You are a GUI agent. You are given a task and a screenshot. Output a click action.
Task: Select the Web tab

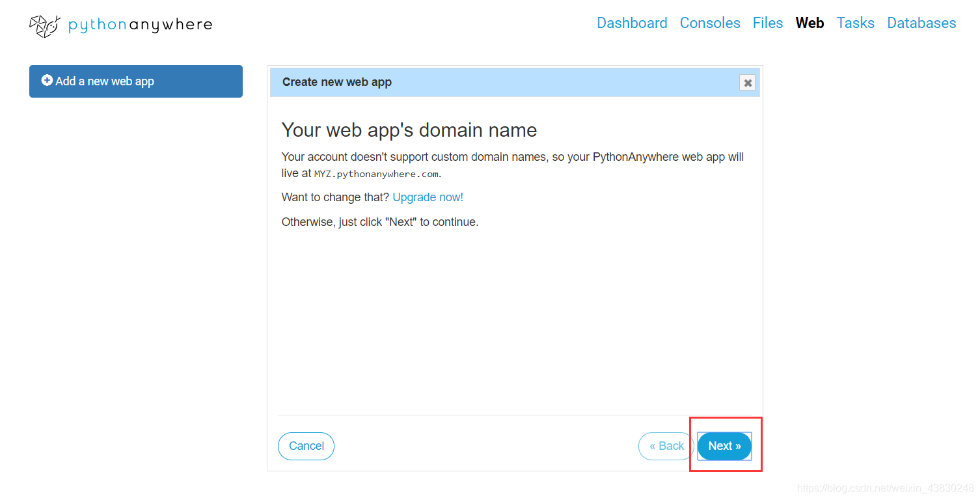coord(810,23)
